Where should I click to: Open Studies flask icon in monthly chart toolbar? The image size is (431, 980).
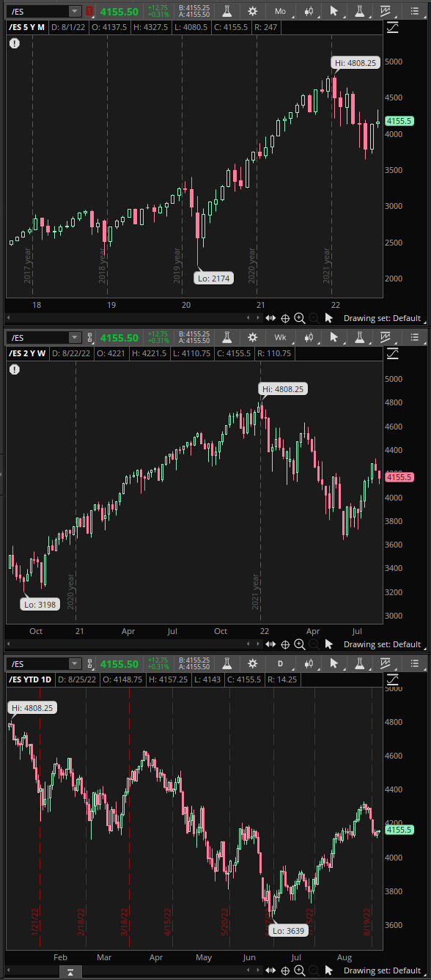pos(227,11)
